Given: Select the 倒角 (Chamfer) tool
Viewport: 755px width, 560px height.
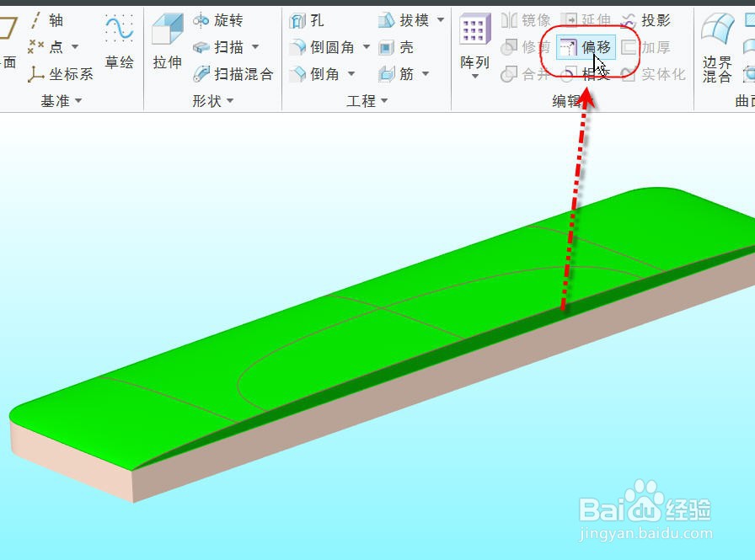Looking at the screenshot, I should click(314, 74).
